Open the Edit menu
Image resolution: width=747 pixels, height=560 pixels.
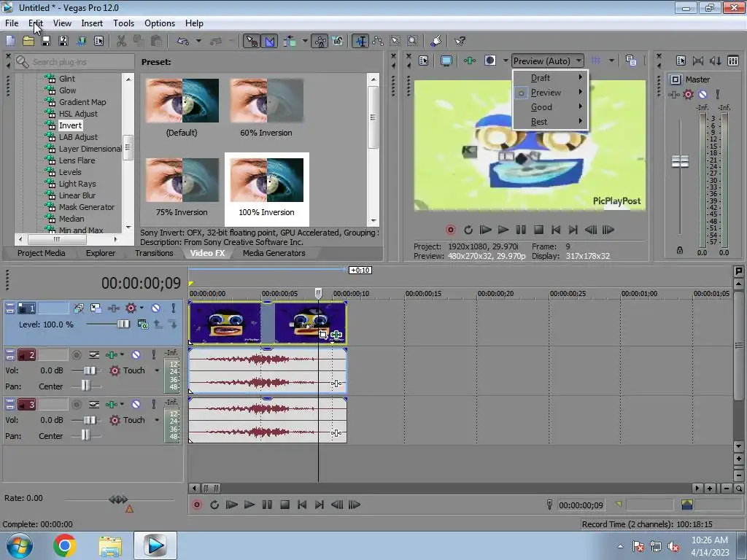(36, 23)
